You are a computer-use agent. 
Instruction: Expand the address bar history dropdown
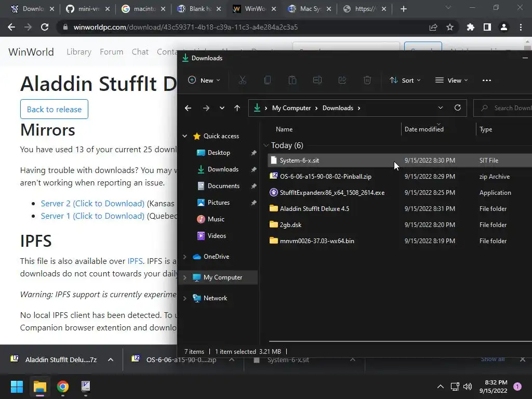[x=441, y=108]
